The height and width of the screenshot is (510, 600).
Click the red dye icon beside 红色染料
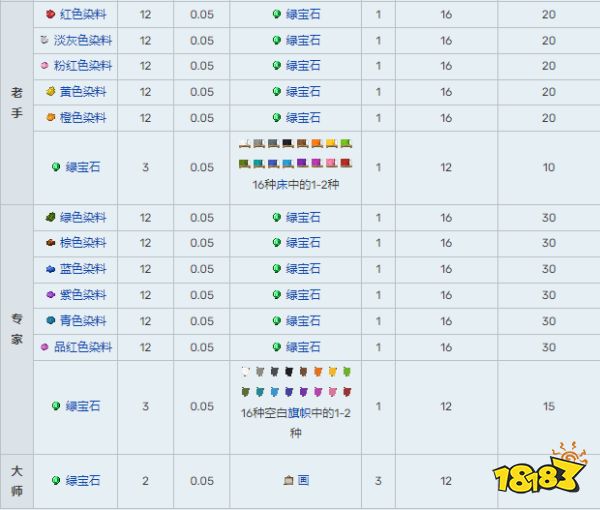(51, 14)
